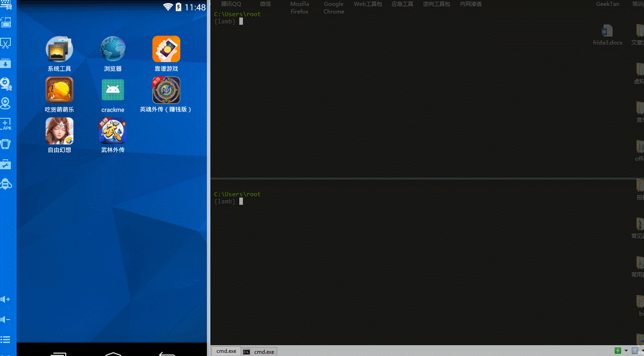This screenshot has width=644, height=356.
Task: Click the Wi-Fi icon in Android status bar
Action: click(x=168, y=7)
